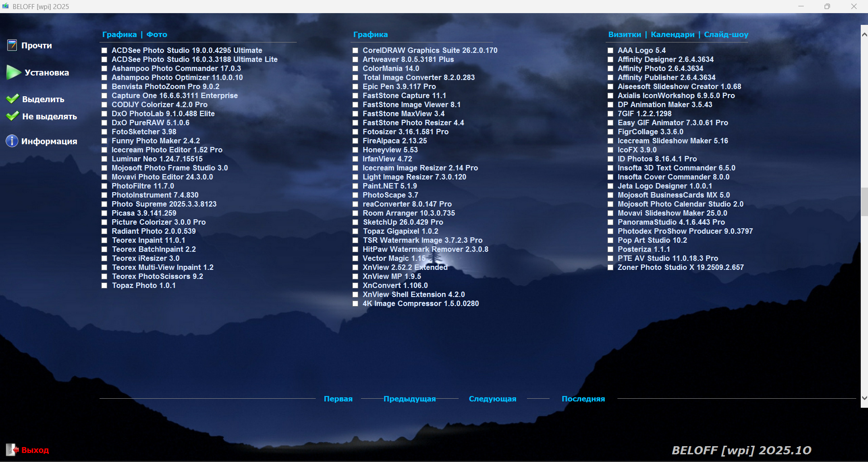
Task: Go to the Следующая page
Action: 492,399
